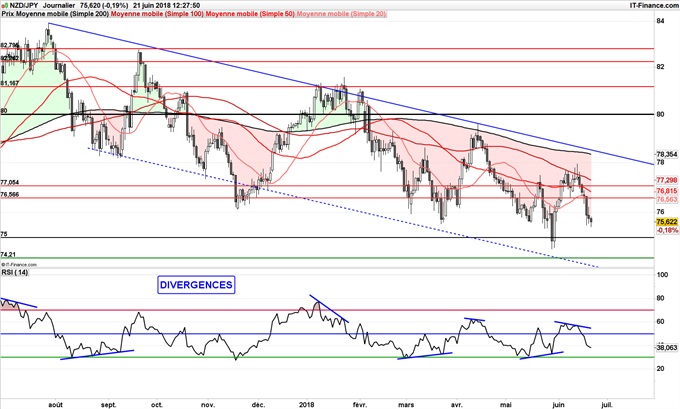The height and width of the screenshot is (409, 680).
Task: Click the 38,063 current RSI value
Action: 667,347
